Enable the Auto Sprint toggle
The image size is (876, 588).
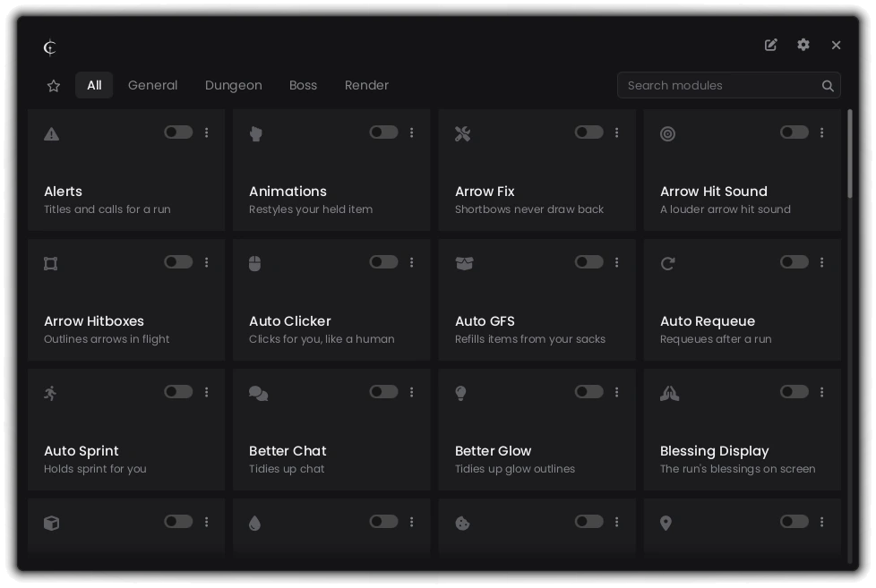[178, 391]
